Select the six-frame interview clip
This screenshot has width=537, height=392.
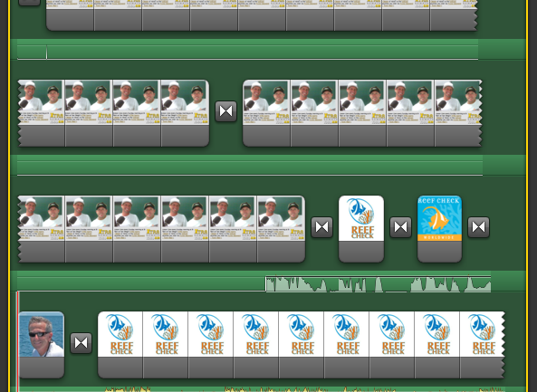pos(161,229)
